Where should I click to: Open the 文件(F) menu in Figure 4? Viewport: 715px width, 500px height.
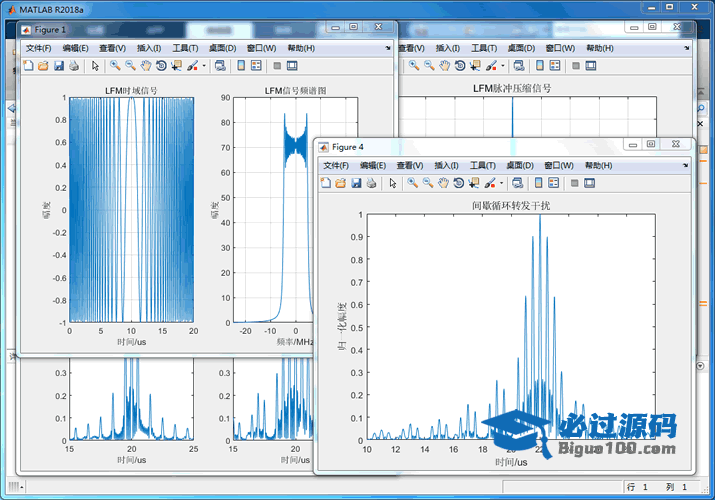pos(336,165)
